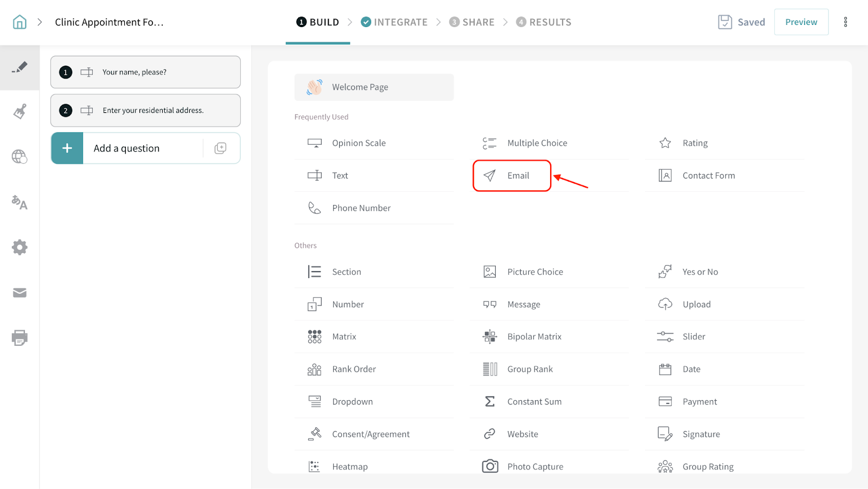Open the globe icon in the sidebar

[20, 157]
